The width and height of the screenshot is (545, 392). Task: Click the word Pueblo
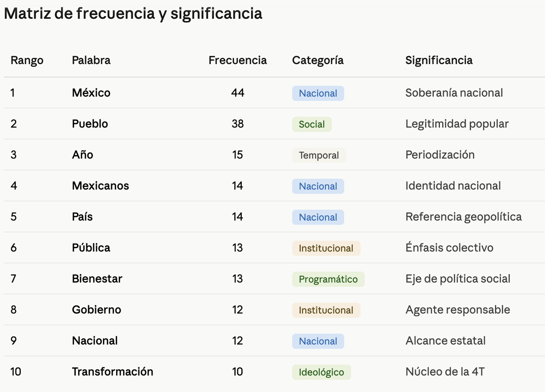click(90, 124)
